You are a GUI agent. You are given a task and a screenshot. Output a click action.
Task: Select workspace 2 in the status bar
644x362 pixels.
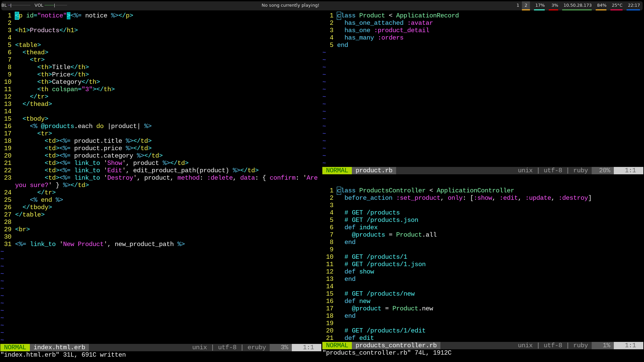(x=526, y=5)
